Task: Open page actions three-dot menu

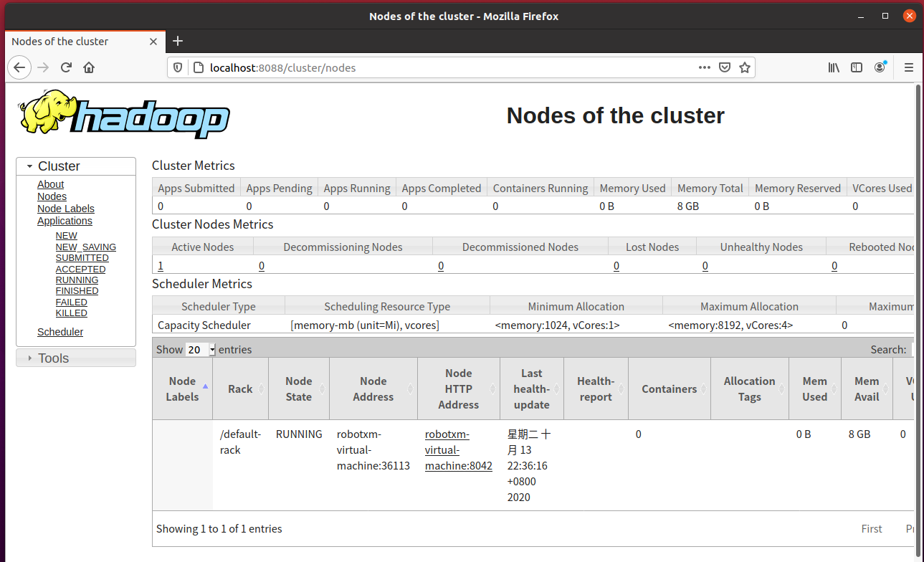Action: coord(705,67)
